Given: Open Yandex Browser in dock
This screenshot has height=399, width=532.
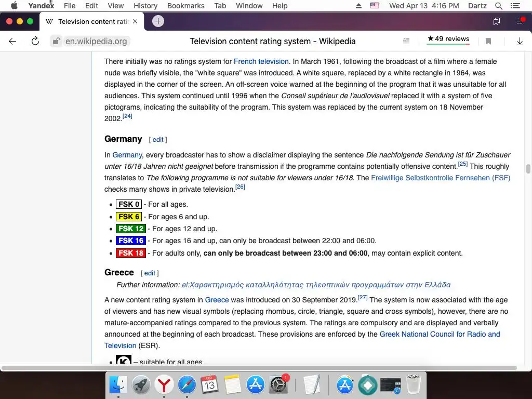Looking at the screenshot, I should point(164,385).
